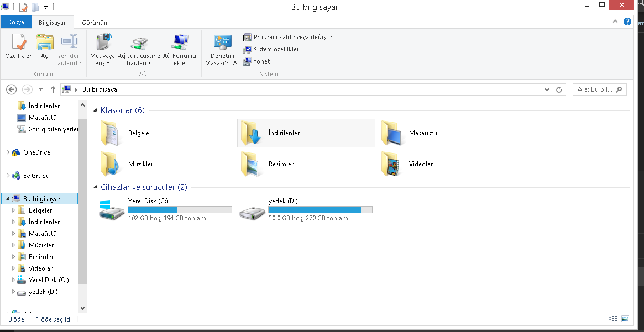
Task: Open the Resimler folder in main pane
Action: (250, 164)
